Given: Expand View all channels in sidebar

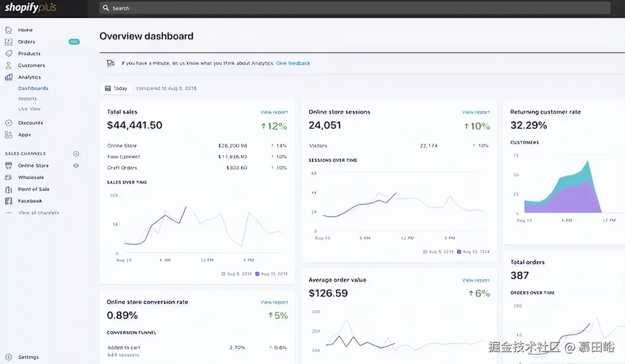Looking at the screenshot, I should [38, 213].
